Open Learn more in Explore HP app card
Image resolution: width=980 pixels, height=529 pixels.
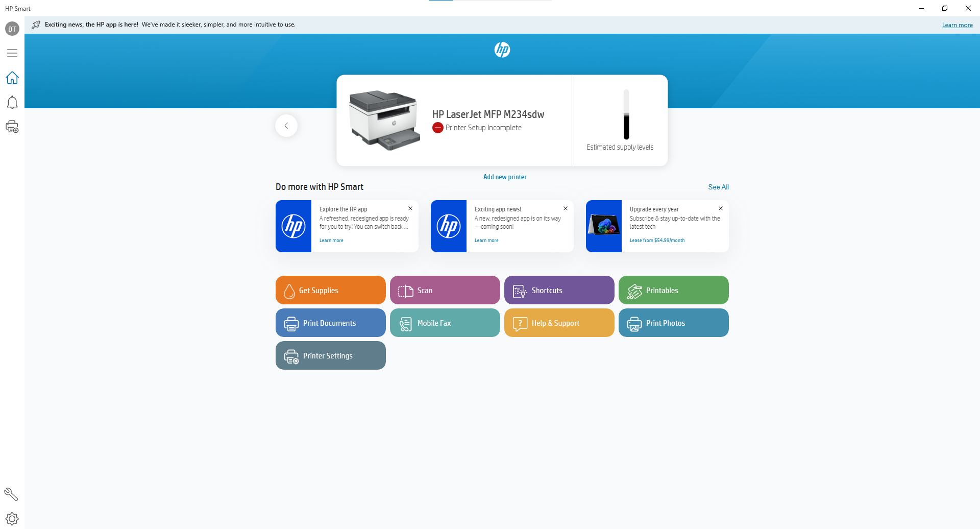(x=331, y=241)
